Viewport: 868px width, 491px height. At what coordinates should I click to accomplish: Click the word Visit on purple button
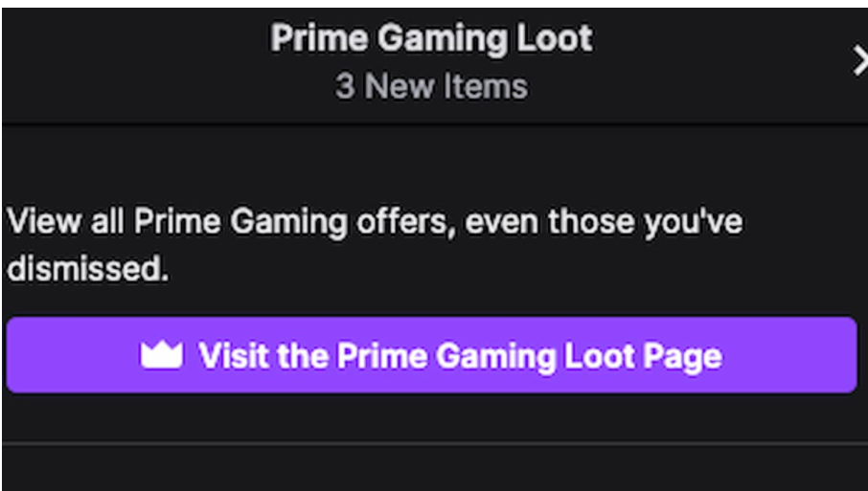pyautogui.click(x=234, y=355)
